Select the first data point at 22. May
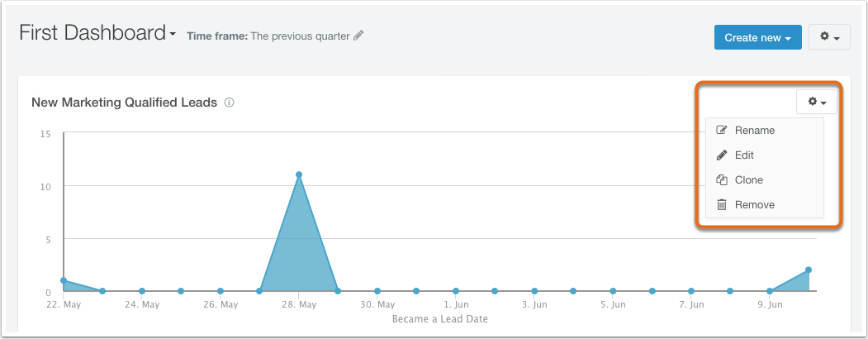This screenshot has height=339, width=868. [64, 280]
